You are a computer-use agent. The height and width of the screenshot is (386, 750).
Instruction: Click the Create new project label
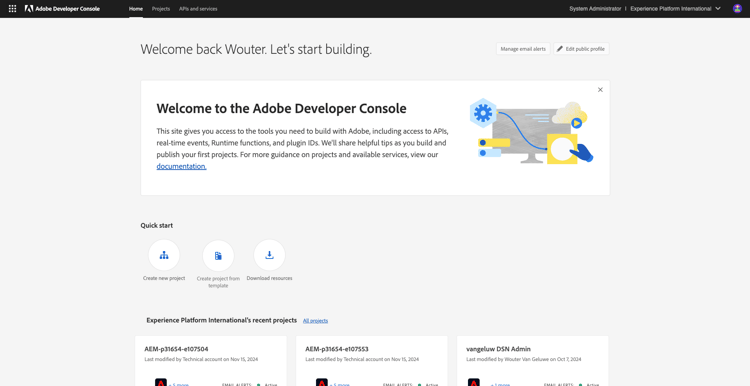coord(164,278)
